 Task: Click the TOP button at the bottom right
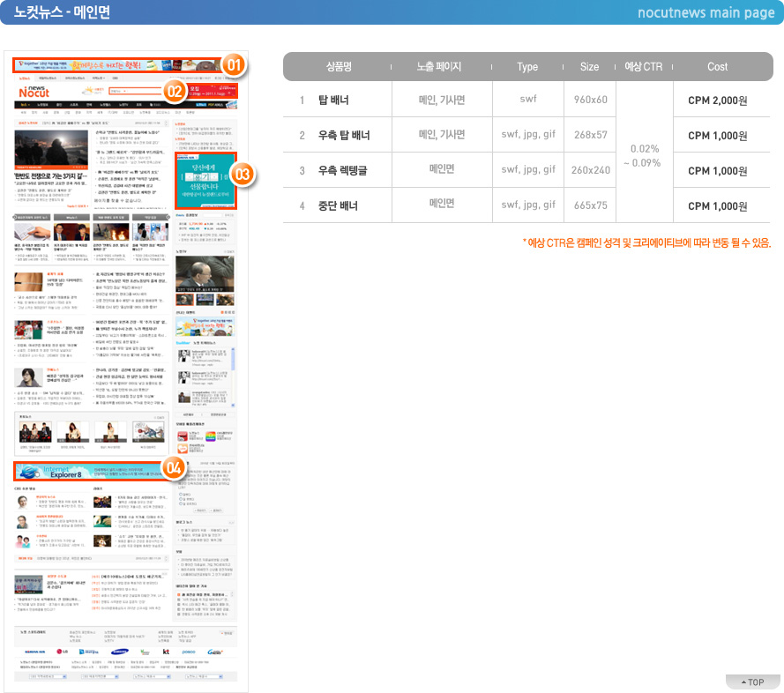[752, 682]
